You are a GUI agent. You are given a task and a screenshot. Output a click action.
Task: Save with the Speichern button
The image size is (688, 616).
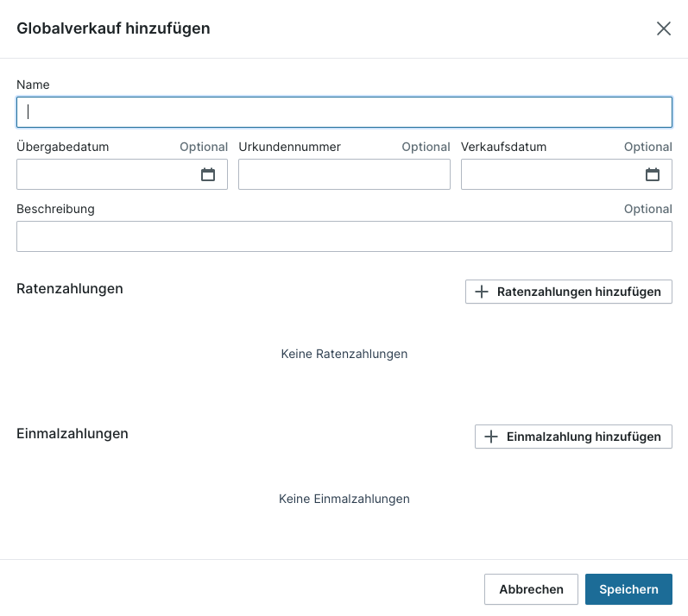pyautogui.click(x=628, y=589)
